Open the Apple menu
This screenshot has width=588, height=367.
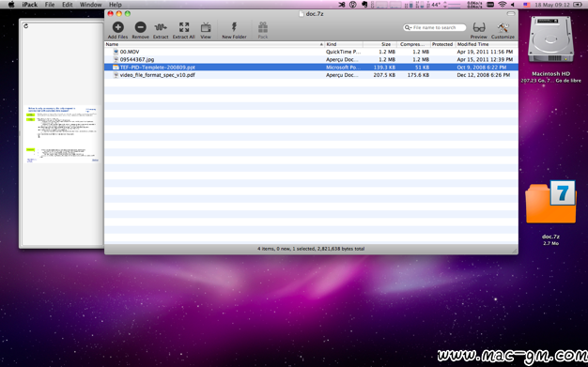[11, 5]
